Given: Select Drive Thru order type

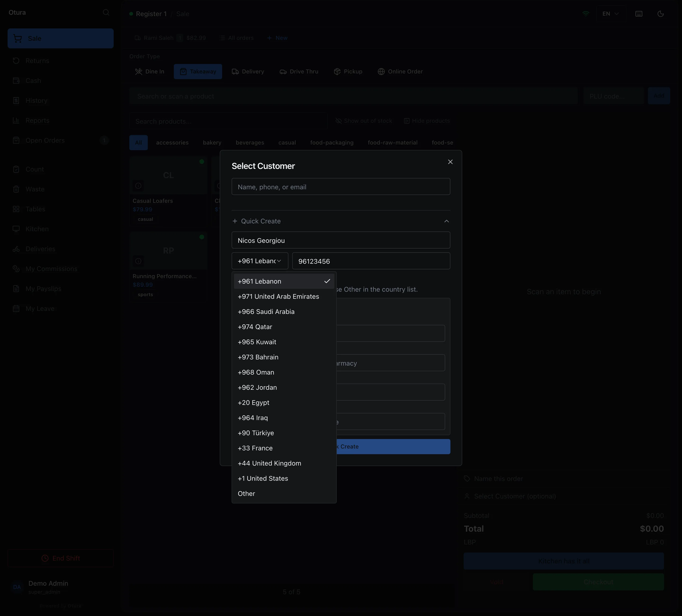Looking at the screenshot, I should 299,71.
